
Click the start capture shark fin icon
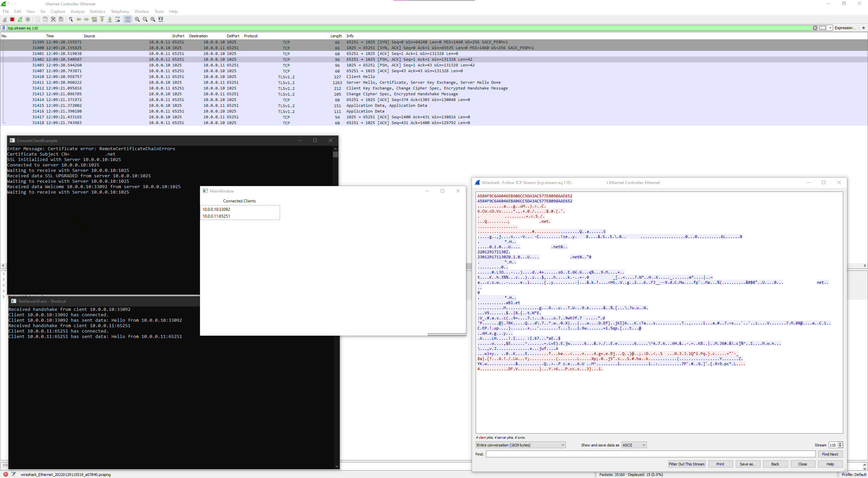coord(5,19)
